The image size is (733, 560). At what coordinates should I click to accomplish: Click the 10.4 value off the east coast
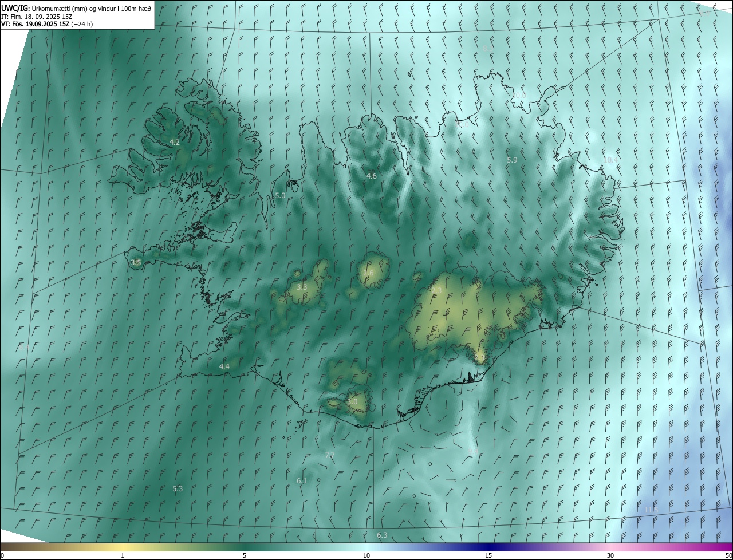[x=611, y=160]
